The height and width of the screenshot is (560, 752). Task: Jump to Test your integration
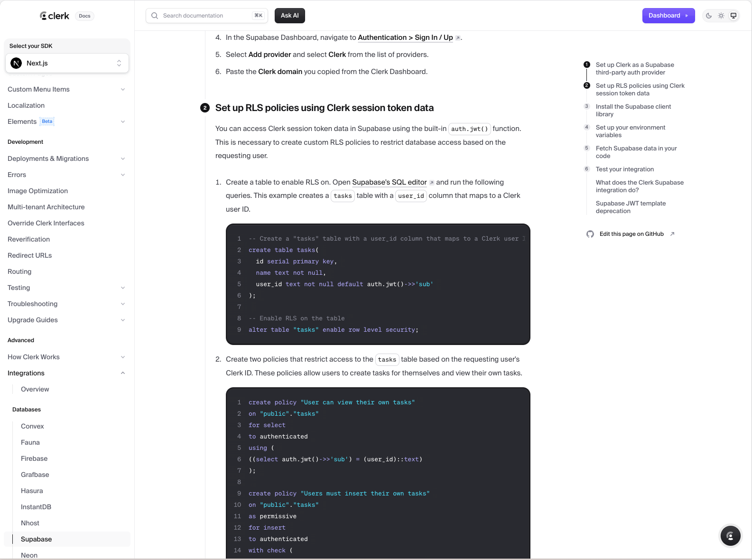(625, 169)
